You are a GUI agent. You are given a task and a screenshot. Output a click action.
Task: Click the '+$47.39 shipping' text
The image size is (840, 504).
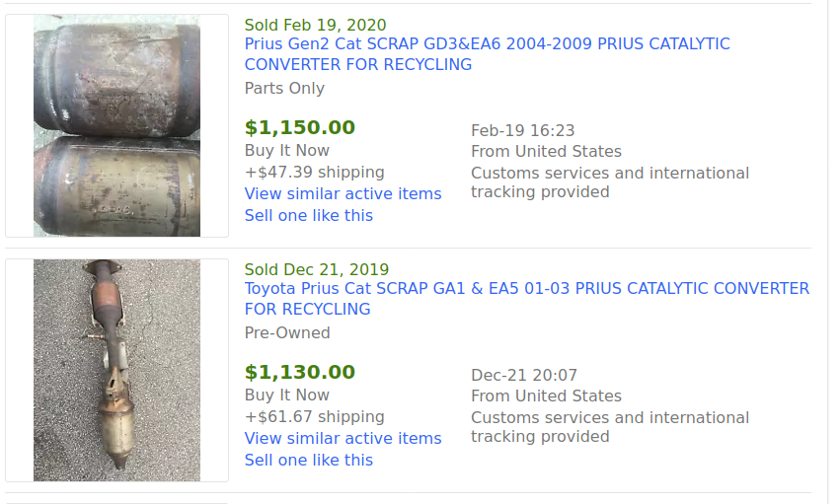pyautogui.click(x=314, y=172)
